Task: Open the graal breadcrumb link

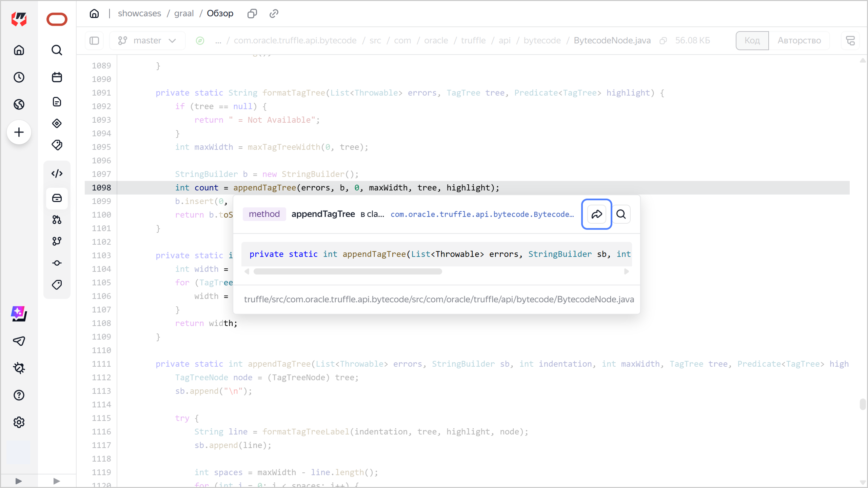Action: pos(184,14)
